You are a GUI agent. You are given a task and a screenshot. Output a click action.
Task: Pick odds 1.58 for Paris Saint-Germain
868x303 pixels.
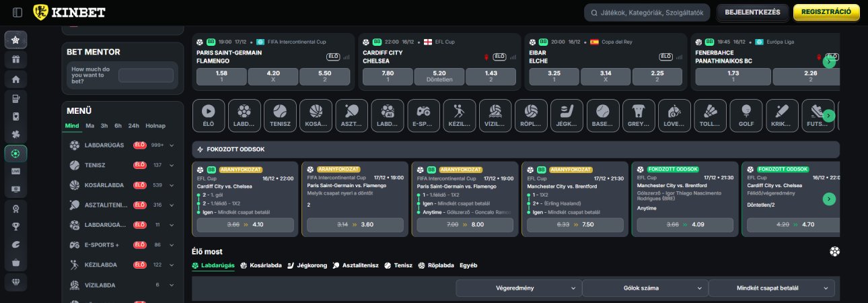point(221,76)
